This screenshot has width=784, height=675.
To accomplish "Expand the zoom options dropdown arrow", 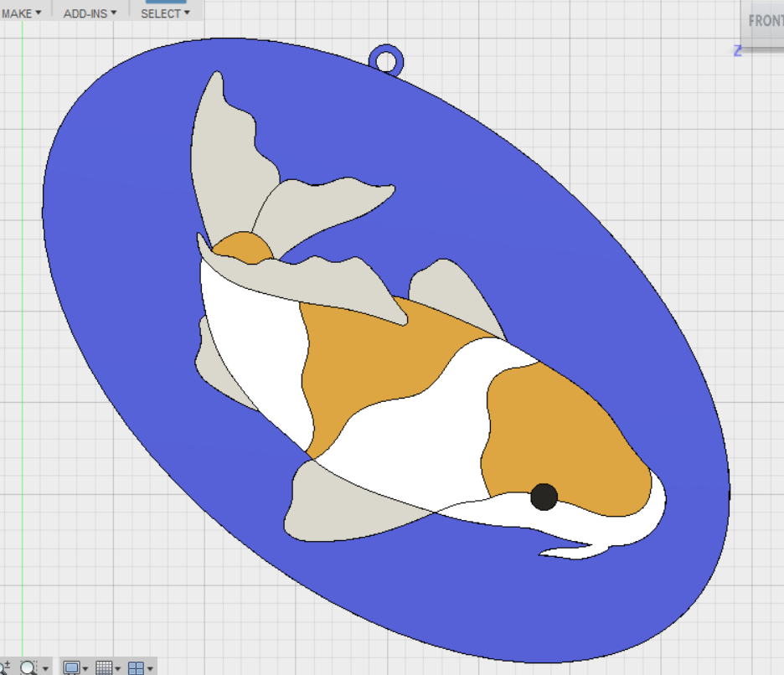I will point(45,668).
